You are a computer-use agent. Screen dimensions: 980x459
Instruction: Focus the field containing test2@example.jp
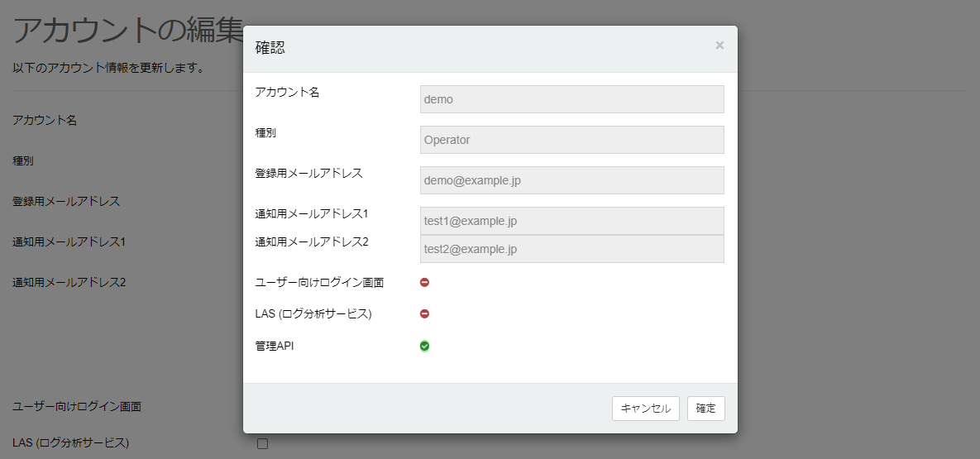(x=571, y=249)
